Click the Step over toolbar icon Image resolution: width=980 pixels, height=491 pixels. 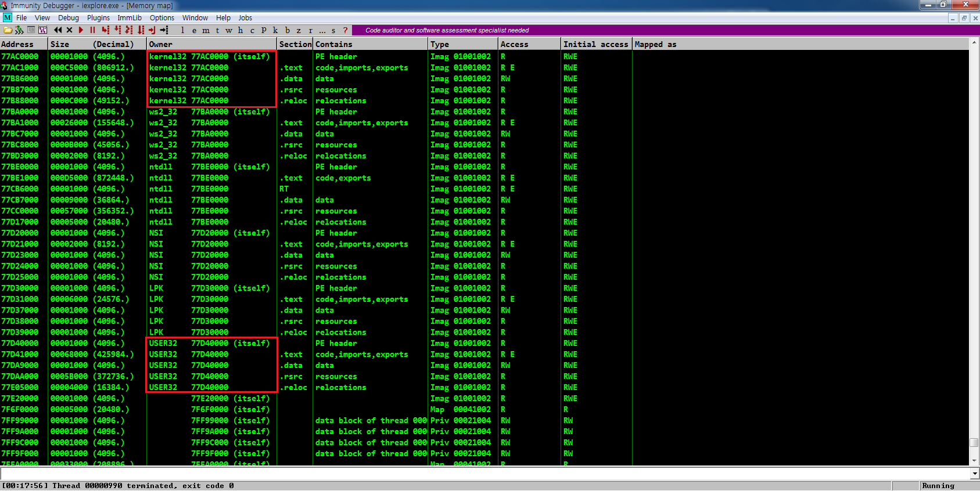(117, 30)
